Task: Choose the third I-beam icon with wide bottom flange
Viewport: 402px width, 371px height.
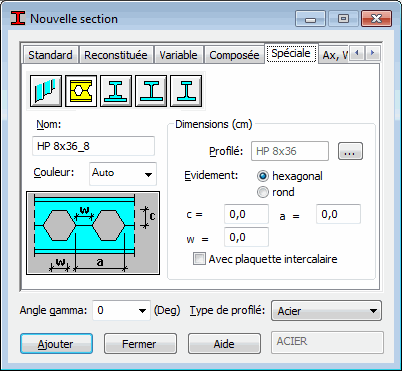Action: click(116, 91)
